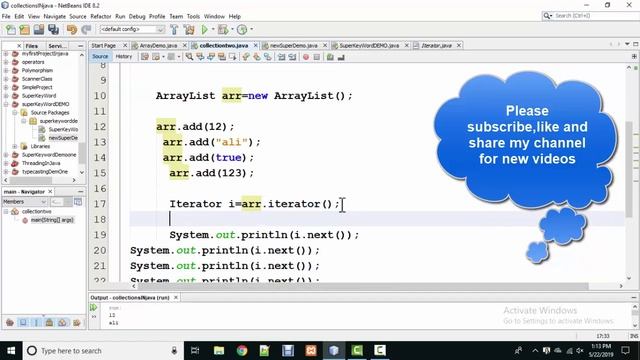The height and width of the screenshot is (360, 640).
Task: Click the Save All toolbar icon
Action: (x=53, y=29)
